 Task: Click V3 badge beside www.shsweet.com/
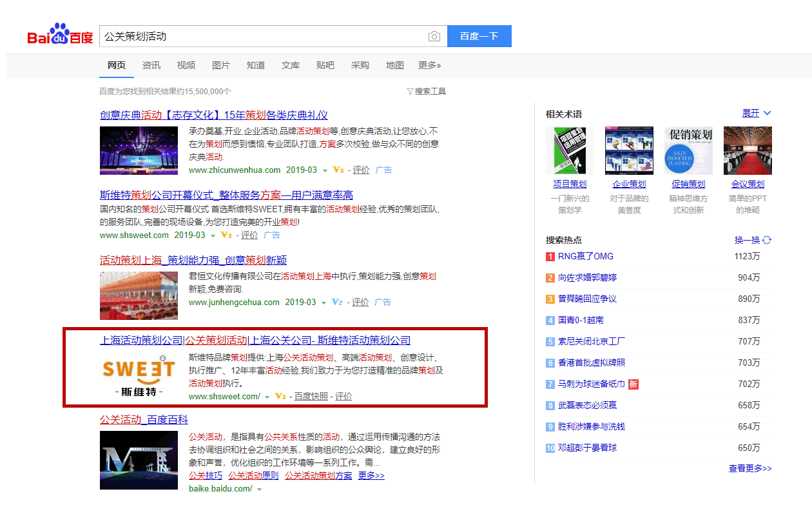pos(280,396)
